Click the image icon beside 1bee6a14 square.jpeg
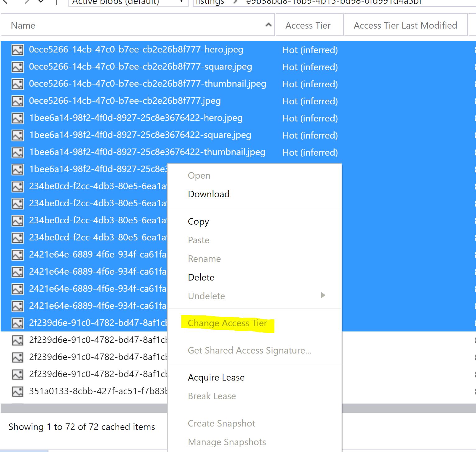This screenshot has width=476, height=452. pos(18,135)
